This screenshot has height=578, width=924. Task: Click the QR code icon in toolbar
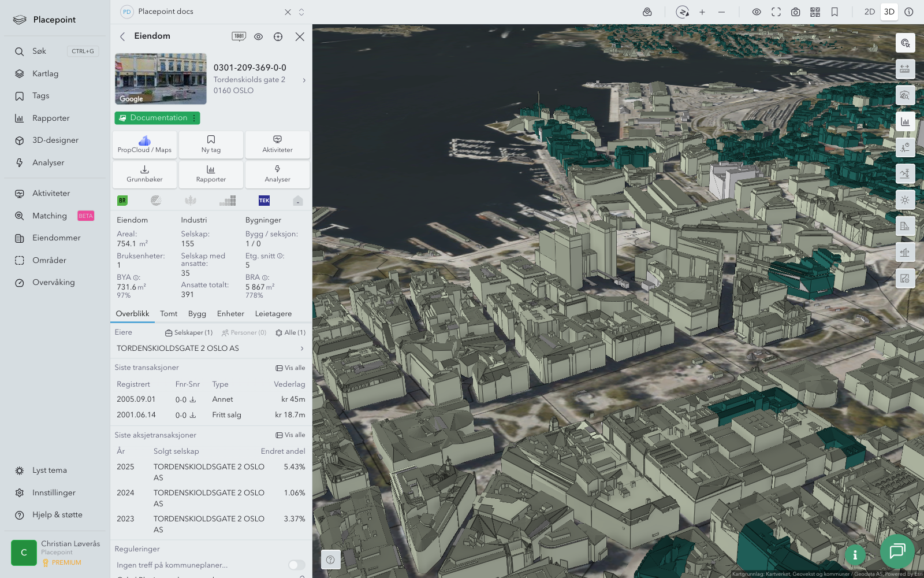(x=815, y=12)
